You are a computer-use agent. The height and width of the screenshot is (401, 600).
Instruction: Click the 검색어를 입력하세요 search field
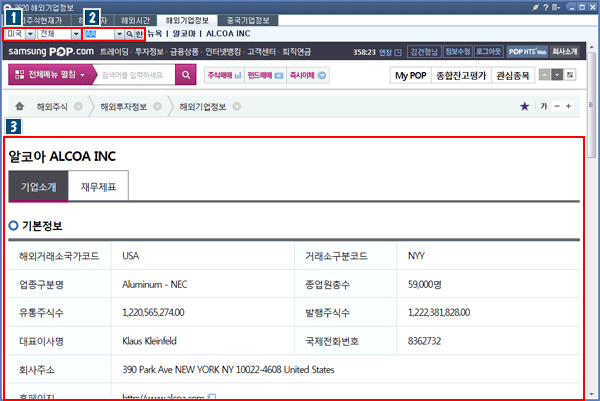(134, 75)
